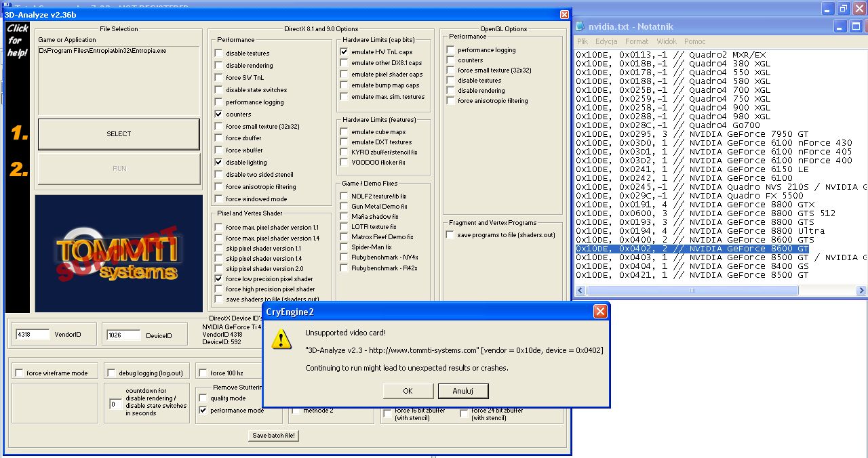Click the 'Click for help!' banner
The width and height of the screenshot is (868, 458).
18,41
